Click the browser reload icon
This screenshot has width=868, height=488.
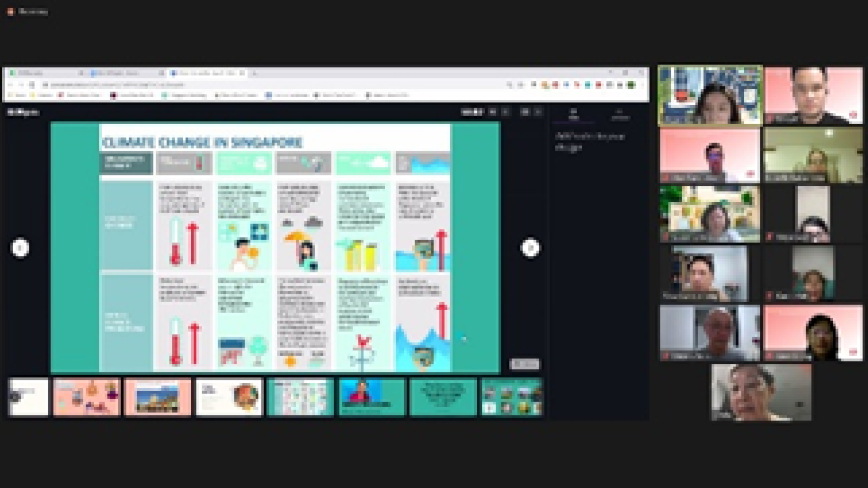pos(32,85)
